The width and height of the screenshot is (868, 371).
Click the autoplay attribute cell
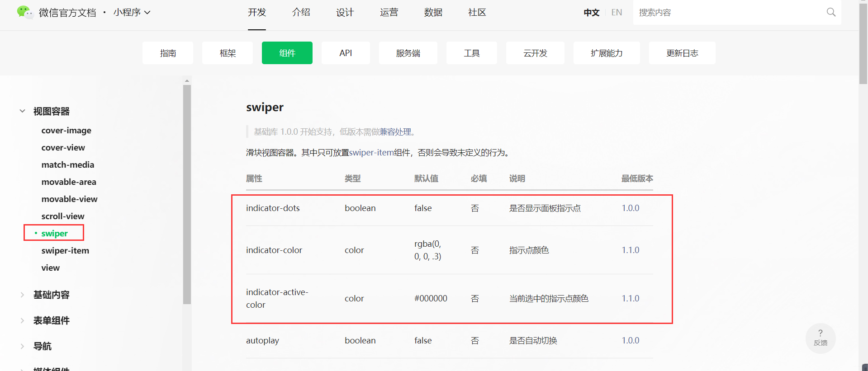(262, 340)
